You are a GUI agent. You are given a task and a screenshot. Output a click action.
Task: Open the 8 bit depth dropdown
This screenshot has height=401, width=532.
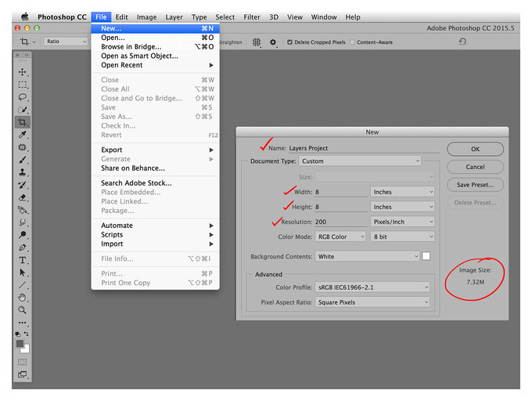(402, 237)
